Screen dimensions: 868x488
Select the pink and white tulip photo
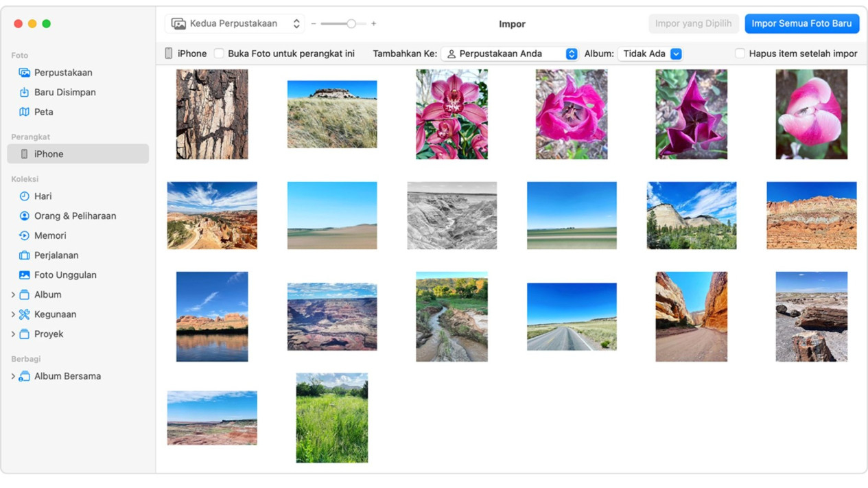pyautogui.click(x=812, y=114)
